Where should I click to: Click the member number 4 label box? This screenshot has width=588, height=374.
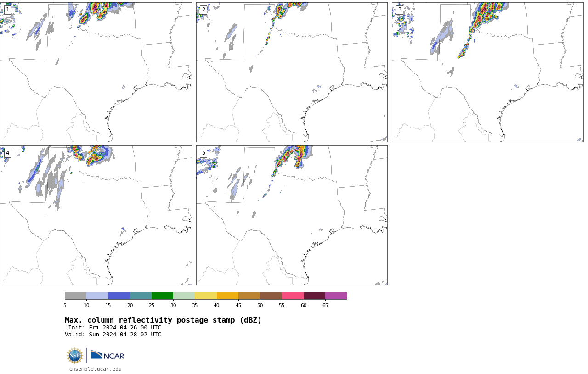[x=7, y=153]
